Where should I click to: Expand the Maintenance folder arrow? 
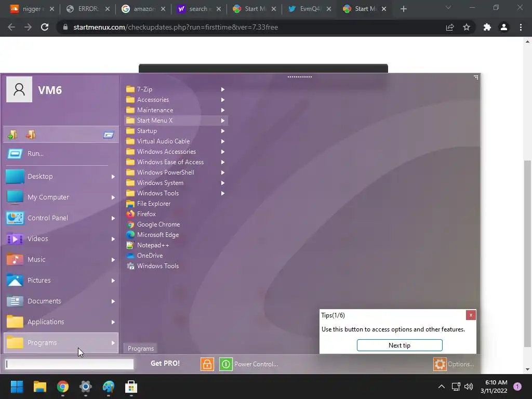click(222, 110)
